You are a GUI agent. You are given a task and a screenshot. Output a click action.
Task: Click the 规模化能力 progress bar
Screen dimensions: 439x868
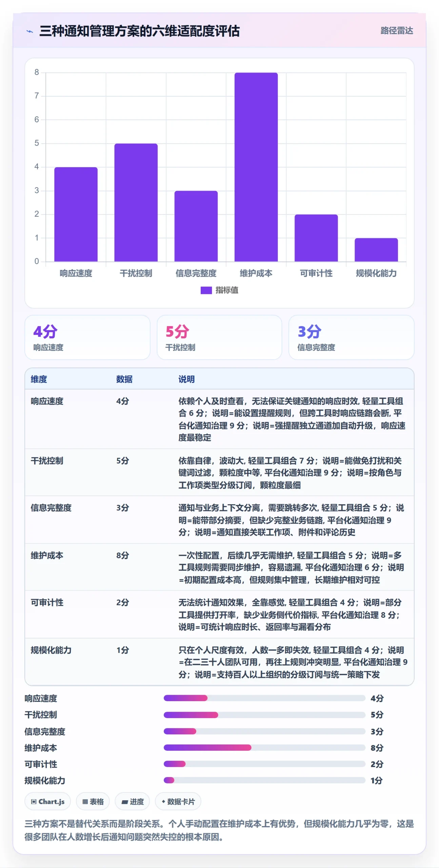[264, 781]
